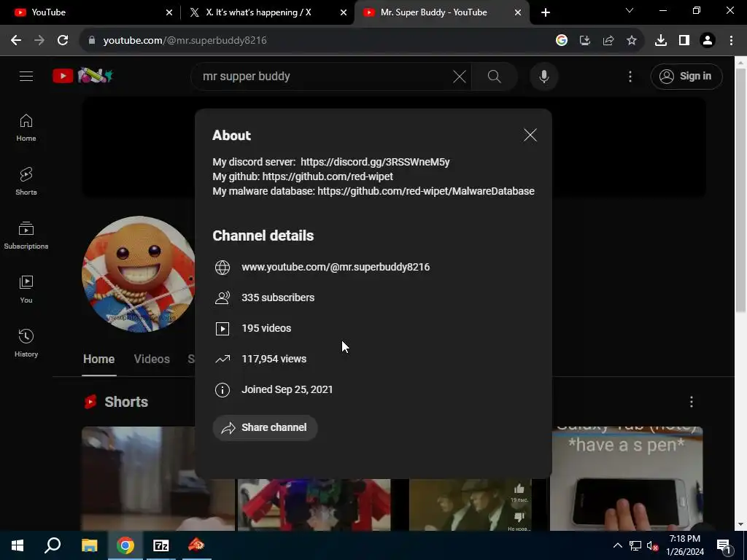This screenshot has height=560, width=747.
Task: Close the About dialog
Action: [x=530, y=135]
